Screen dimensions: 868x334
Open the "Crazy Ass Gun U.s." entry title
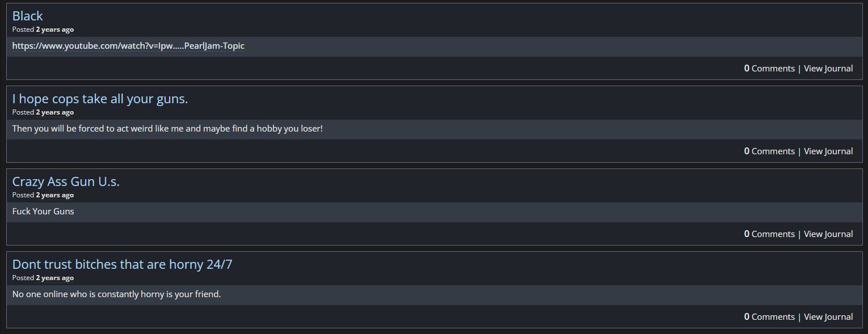(x=66, y=181)
